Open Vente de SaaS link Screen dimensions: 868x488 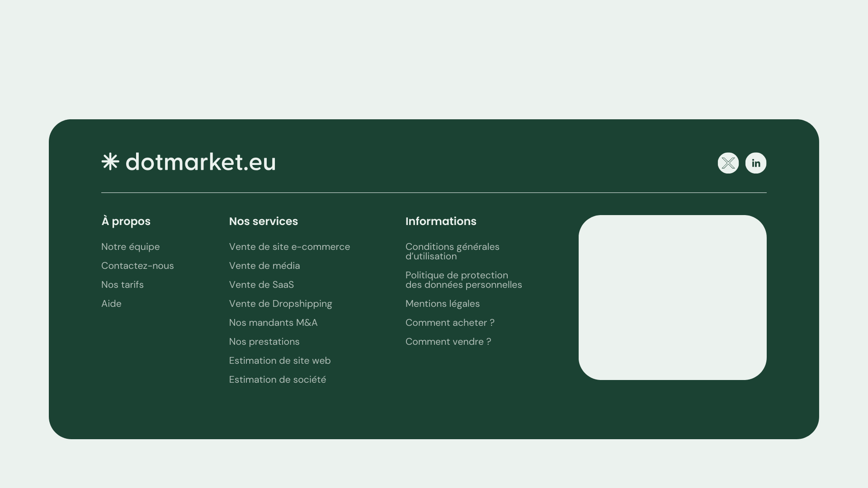pos(261,285)
